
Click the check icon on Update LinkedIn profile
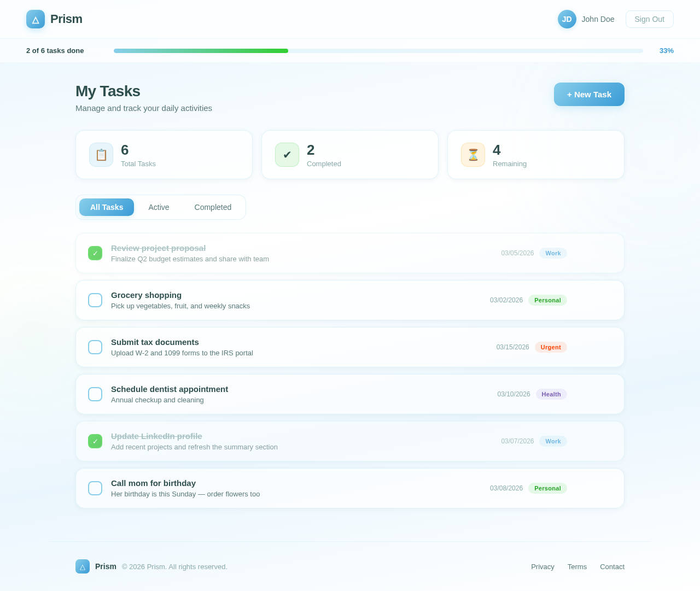pos(95,441)
